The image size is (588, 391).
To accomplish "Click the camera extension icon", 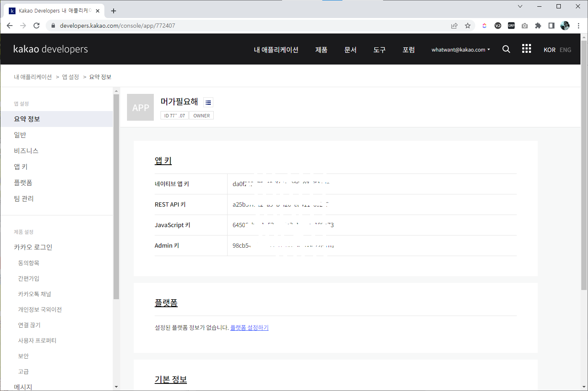I will [x=525, y=26].
